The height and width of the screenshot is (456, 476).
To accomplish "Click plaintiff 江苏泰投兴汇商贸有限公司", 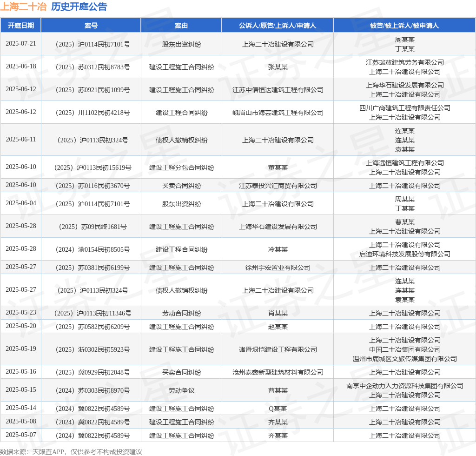I will [278, 186].
